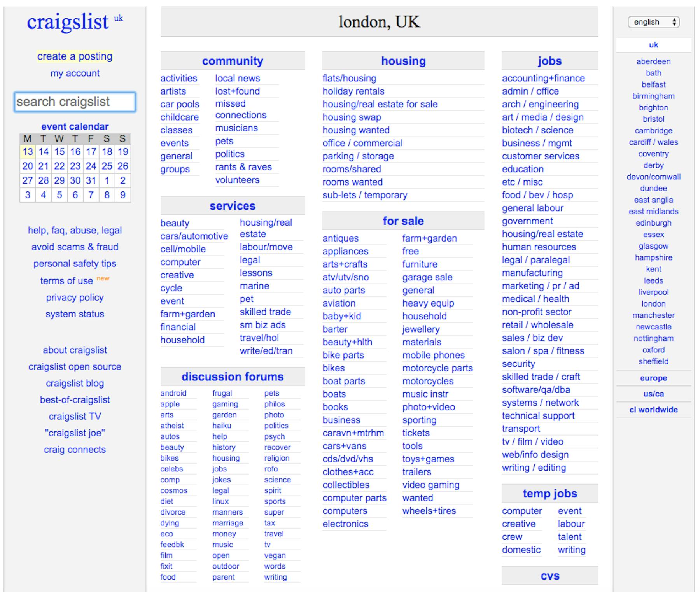This screenshot has width=700, height=592.
Task: Browse missed connections
Action: point(241,110)
